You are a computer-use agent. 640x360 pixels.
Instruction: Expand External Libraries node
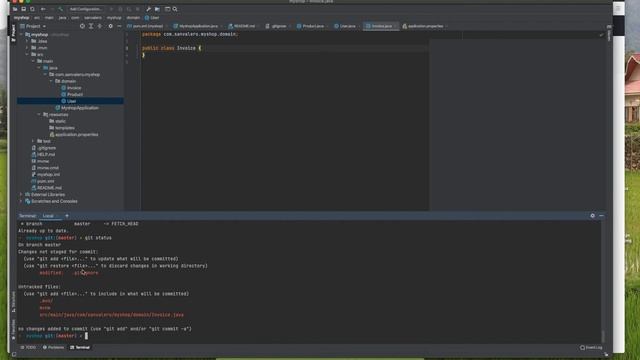click(x=21, y=195)
